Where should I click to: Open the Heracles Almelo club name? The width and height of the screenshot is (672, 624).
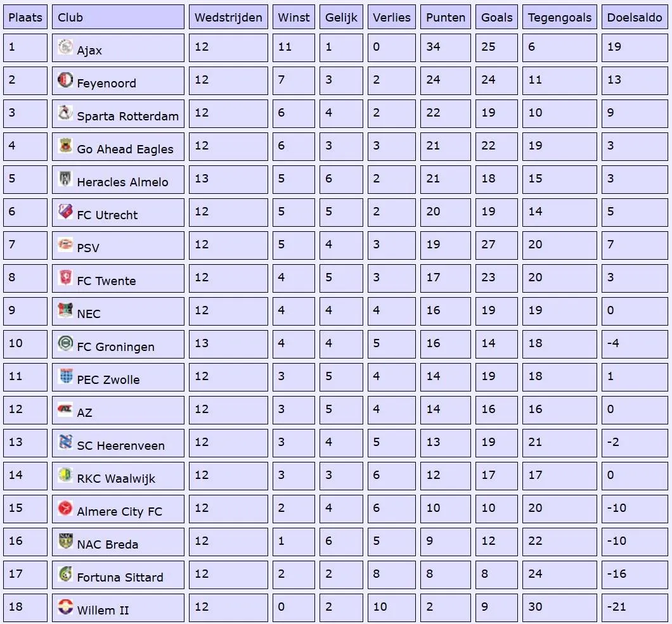click(x=122, y=182)
